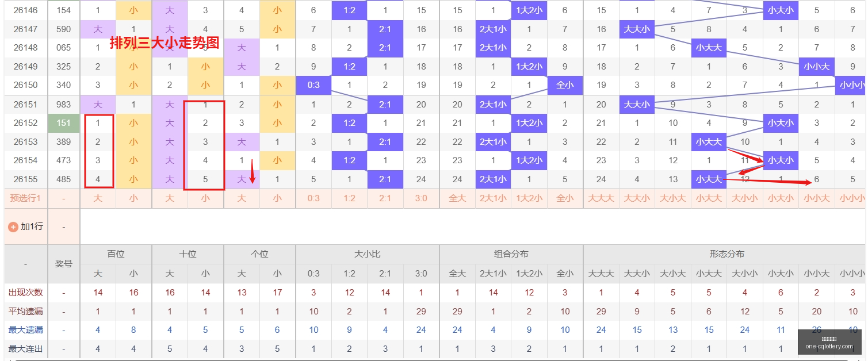Click the 小大小 highlighted cell in row 26154
Image resolution: width=868 pixels, height=361 pixels.
tap(781, 160)
